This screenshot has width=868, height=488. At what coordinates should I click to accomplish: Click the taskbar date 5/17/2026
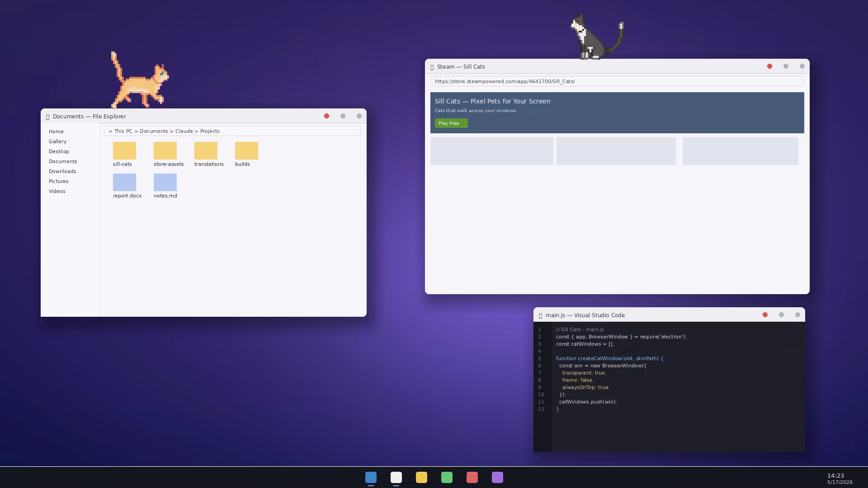[840, 482]
